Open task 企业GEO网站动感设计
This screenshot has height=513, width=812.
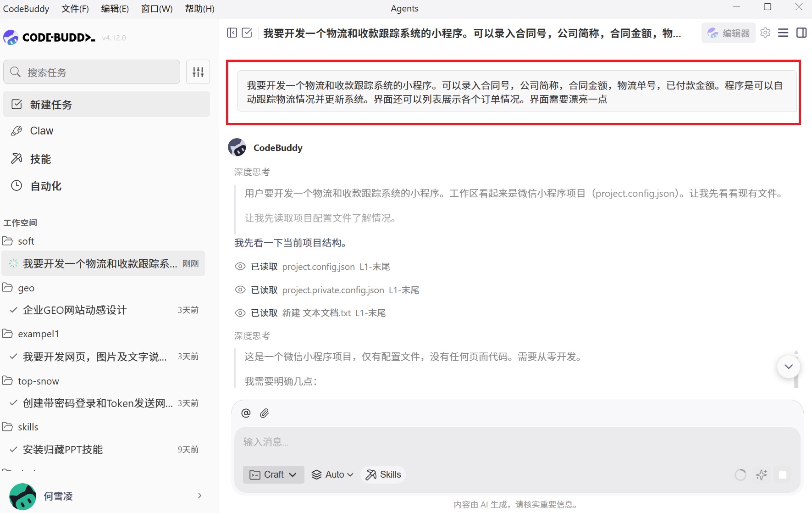103,310
